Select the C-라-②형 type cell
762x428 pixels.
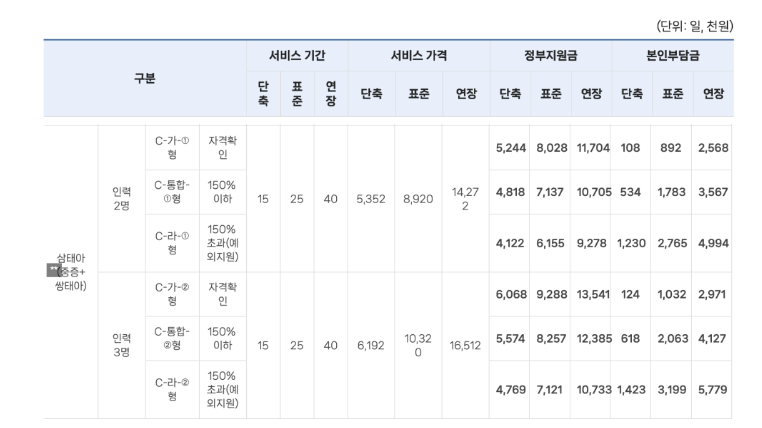172,389
